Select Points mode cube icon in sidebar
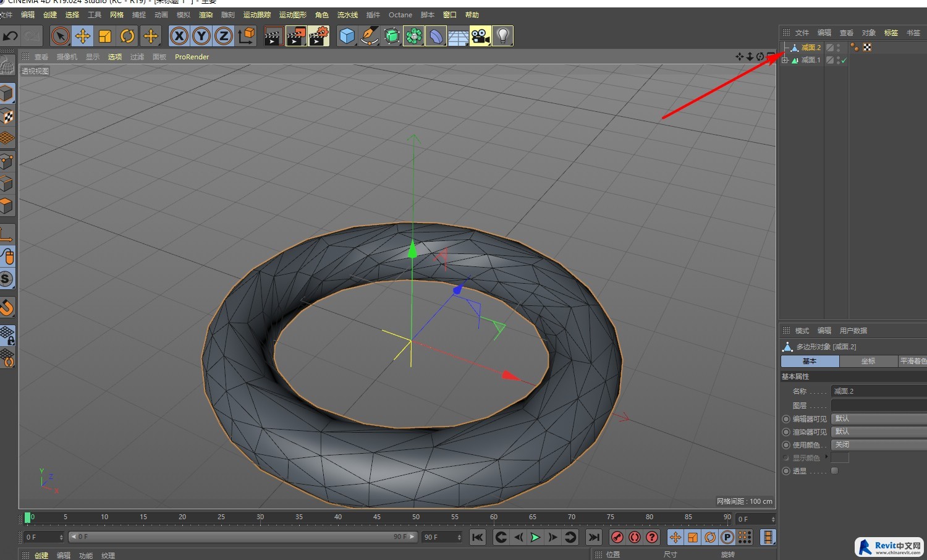 (x=7, y=162)
